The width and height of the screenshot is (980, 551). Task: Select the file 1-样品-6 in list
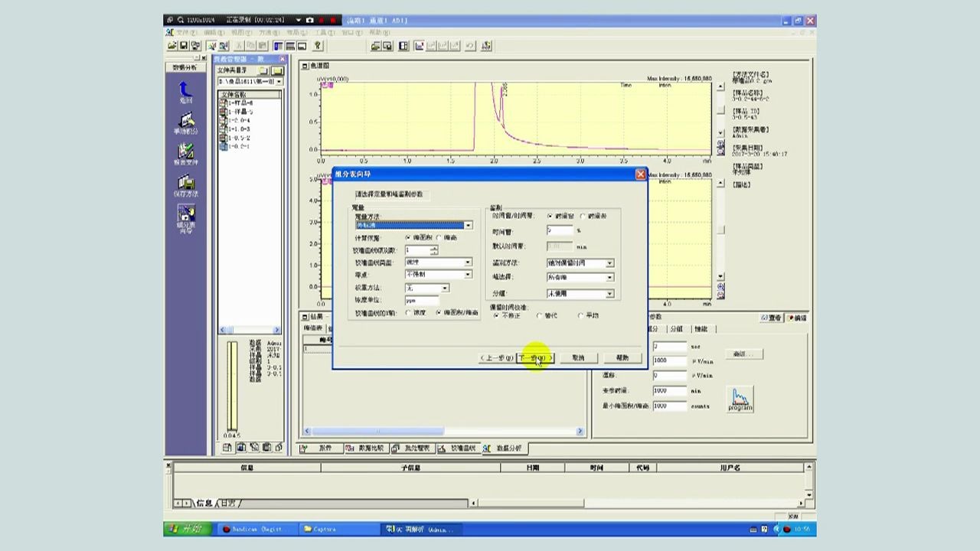tap(237, 103)
